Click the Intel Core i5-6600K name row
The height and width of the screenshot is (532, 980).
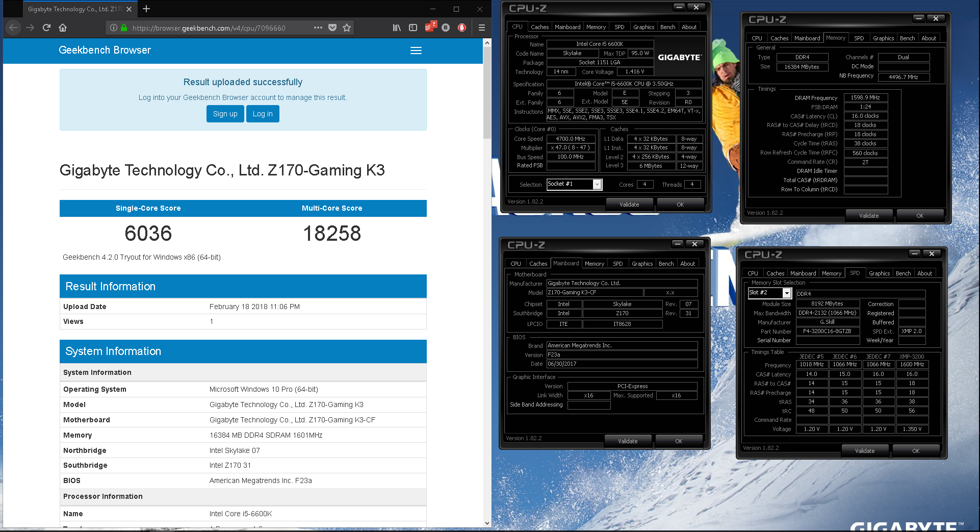243,514
